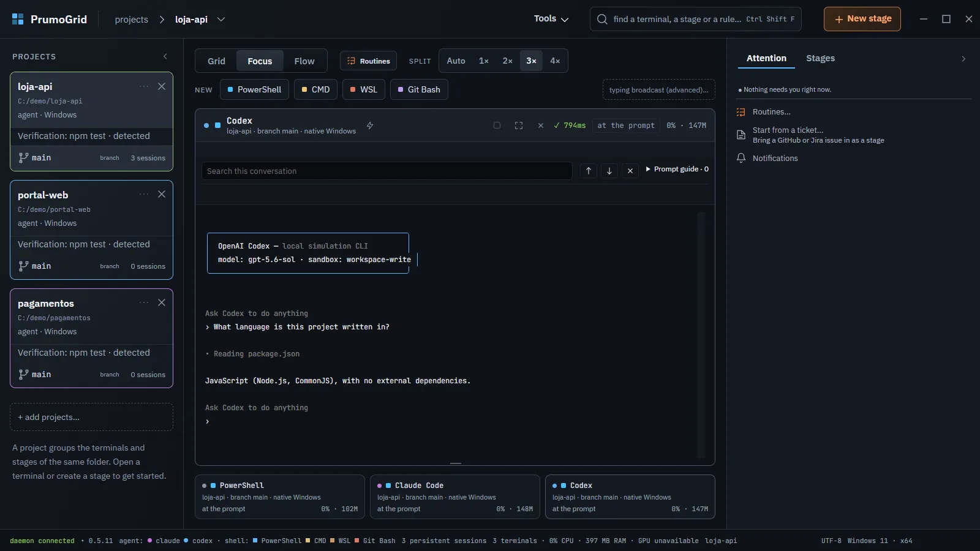Screen dimensions: 980x551
Task: Close the loja-api project card
Action: pyautogui.click(x=162, y=86)
